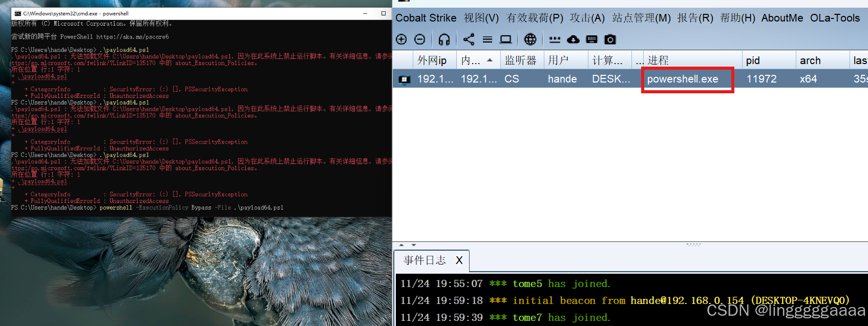The height and width of the screenshot is (326, 868).
Task: Sort sessions by 计算... column header
Action: point(609,60)
